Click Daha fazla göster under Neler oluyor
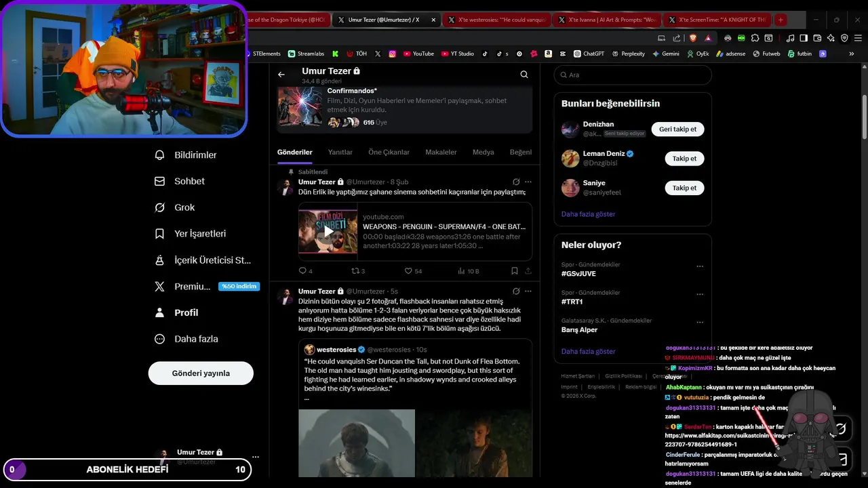Viewport: 868px width, 488px height. (x=589, y=352)
